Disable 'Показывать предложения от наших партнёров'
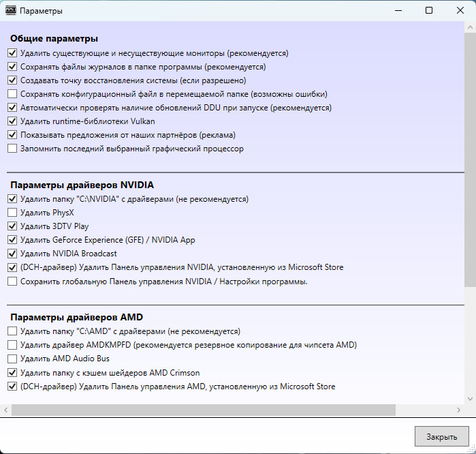The width and height of the screenshot is (476, 454). tap(12, 135)
